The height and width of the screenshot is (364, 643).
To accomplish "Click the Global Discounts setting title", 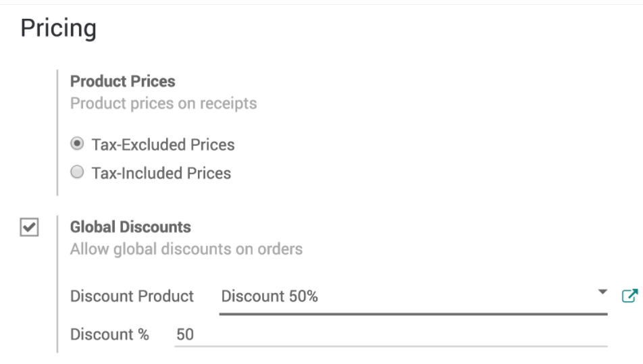I will (x=130, y=228).
